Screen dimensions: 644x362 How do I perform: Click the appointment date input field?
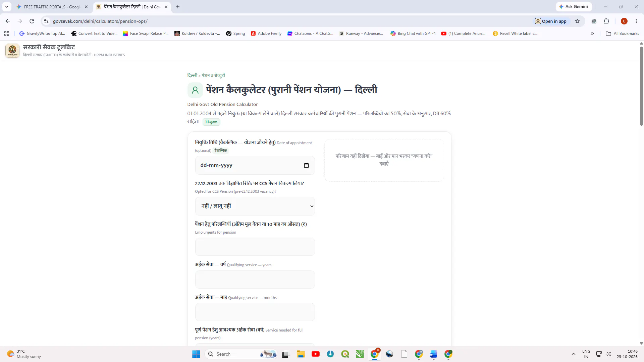255,165
